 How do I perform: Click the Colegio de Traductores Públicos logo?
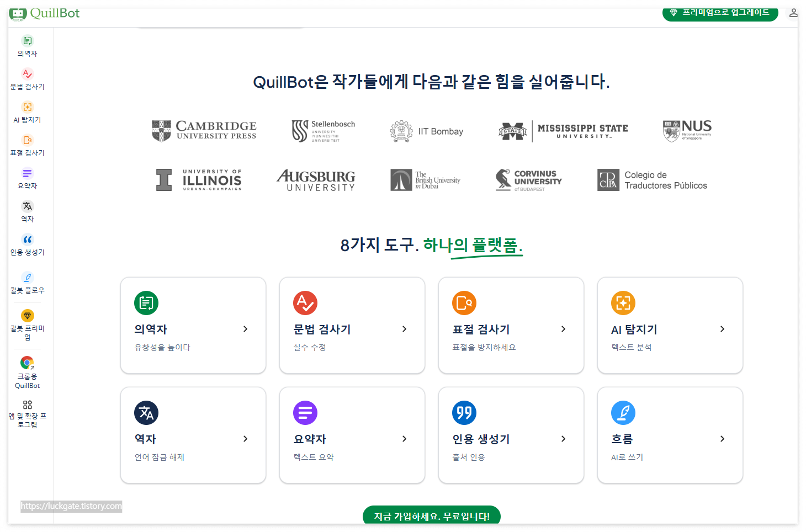coord(652,180)
